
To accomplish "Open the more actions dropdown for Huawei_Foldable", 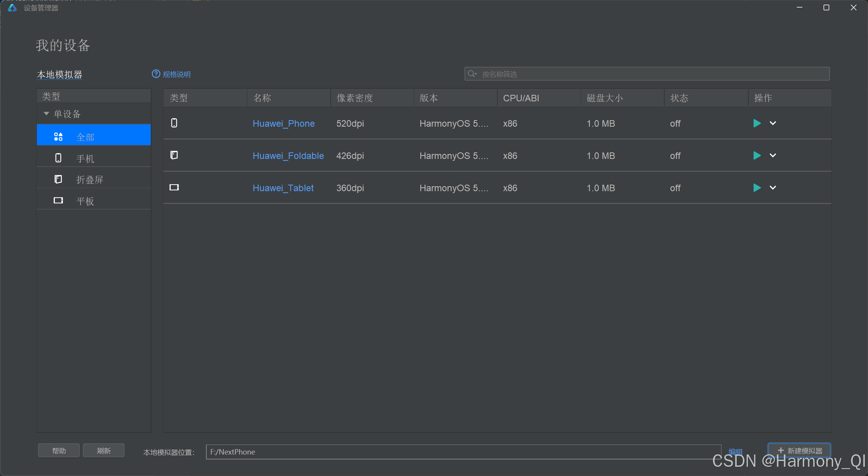I will [773, 155].
